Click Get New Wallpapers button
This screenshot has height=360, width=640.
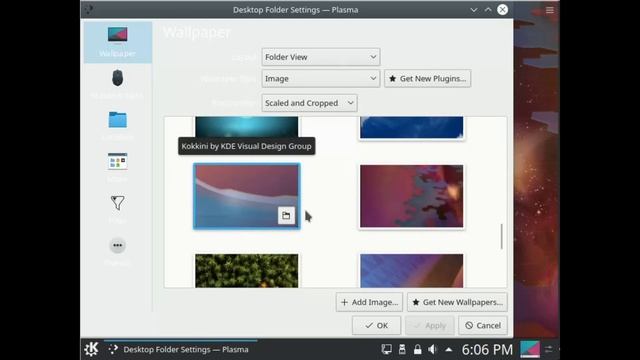tap(457, 302)
